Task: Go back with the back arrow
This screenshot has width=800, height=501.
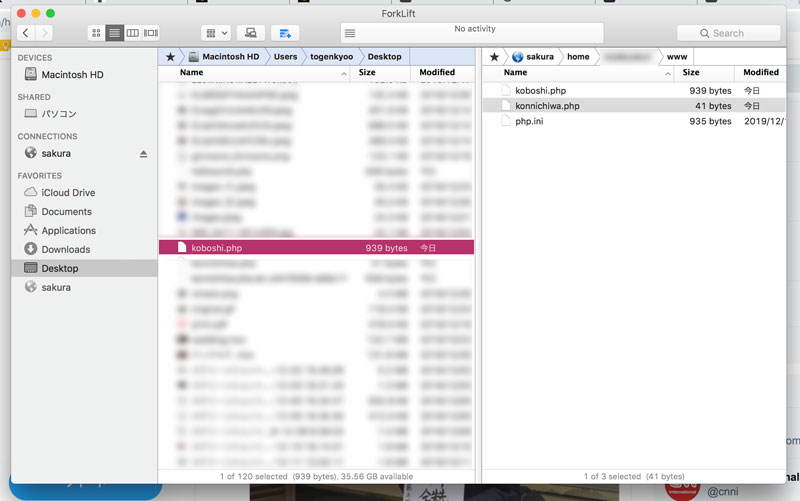Action: click(25, 33)
